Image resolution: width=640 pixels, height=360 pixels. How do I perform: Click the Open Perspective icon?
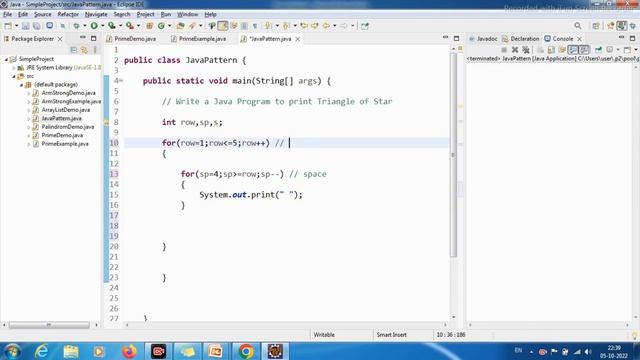tap(596, 26)
